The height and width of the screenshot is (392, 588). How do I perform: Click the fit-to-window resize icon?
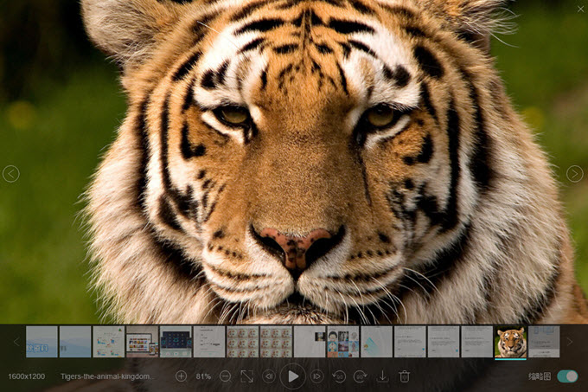tap(247, 376)
